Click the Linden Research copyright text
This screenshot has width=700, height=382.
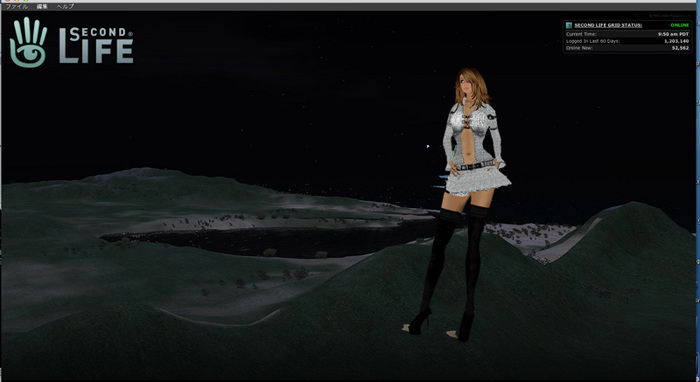(x=670, y=16)
